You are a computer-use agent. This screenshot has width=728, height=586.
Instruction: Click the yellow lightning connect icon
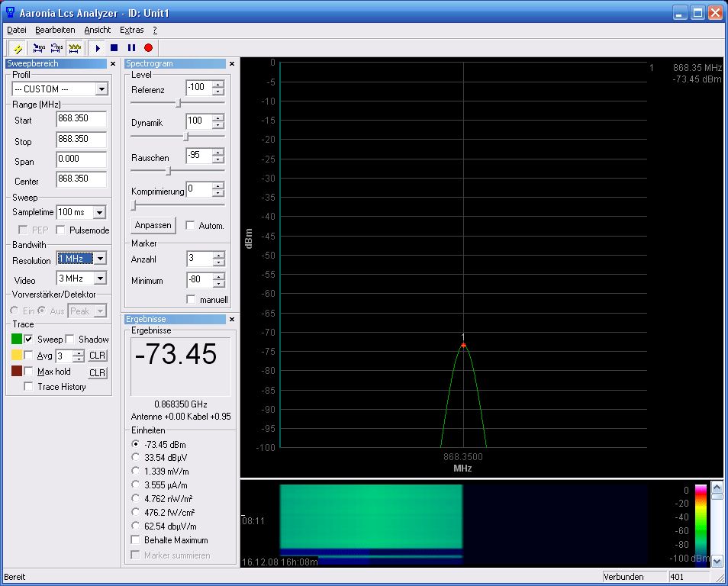point(18,47)
